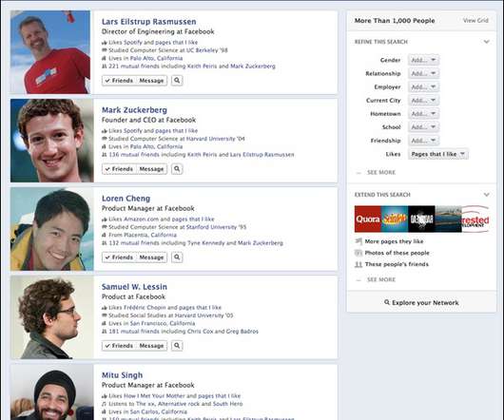This screenshot has width=504, height=420.
Task: Open Amazon.com link on Loren Cheng card
Action: click(141, 219)
